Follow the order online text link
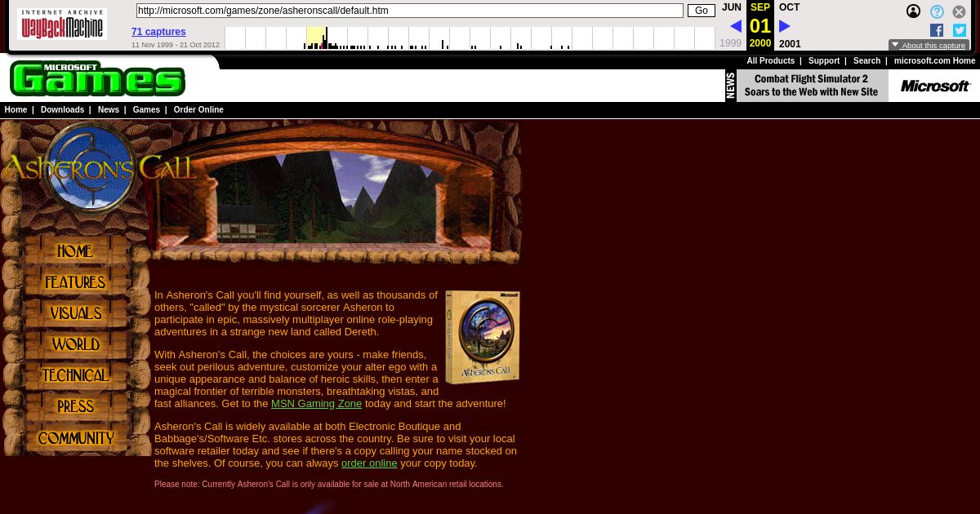 point(369,463)
